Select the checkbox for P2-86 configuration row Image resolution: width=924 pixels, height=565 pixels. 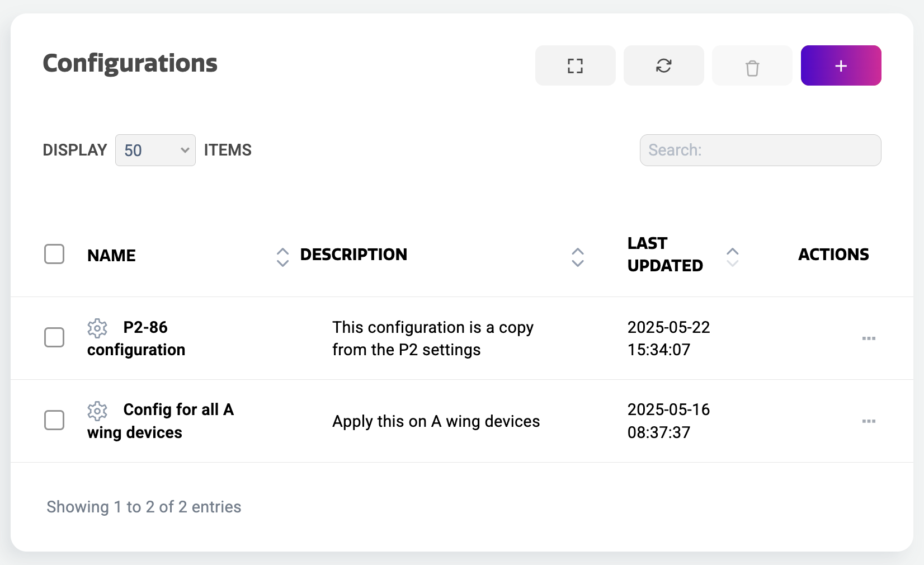[54, 337]
